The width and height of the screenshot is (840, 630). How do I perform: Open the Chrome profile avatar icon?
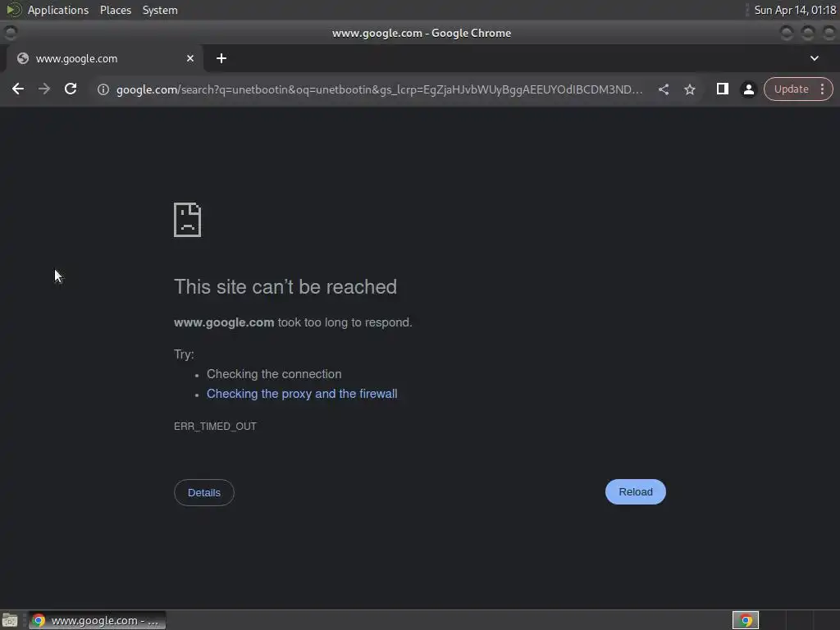[x=748, y=89]
